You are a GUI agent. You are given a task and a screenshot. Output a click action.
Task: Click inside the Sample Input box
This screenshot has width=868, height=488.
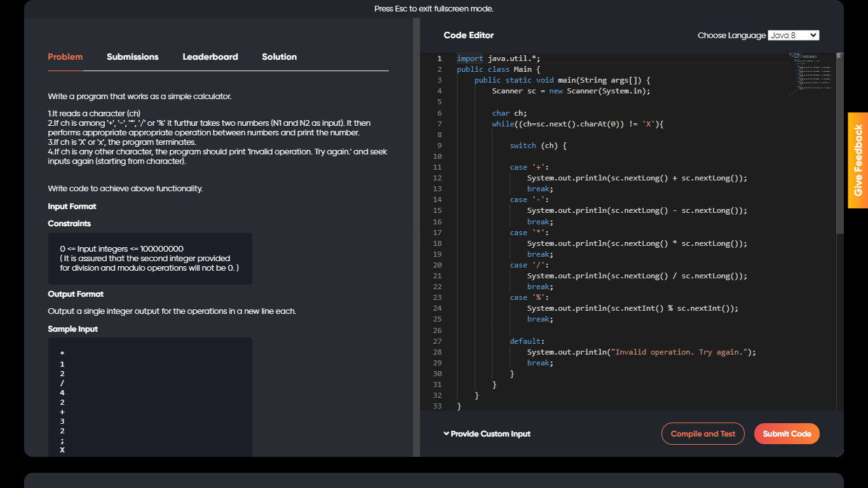click(x=150, y=397)
